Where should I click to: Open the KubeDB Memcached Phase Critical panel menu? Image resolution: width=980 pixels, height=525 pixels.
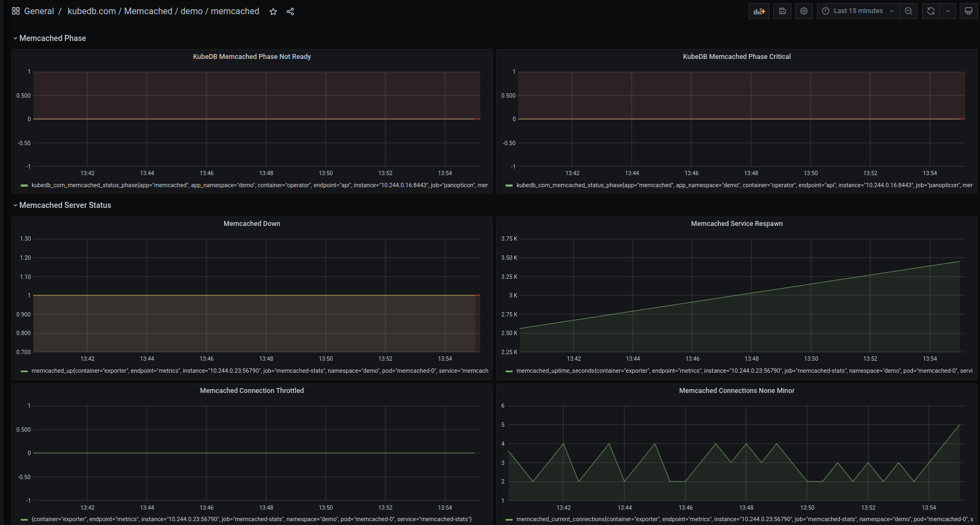point(737,56)
